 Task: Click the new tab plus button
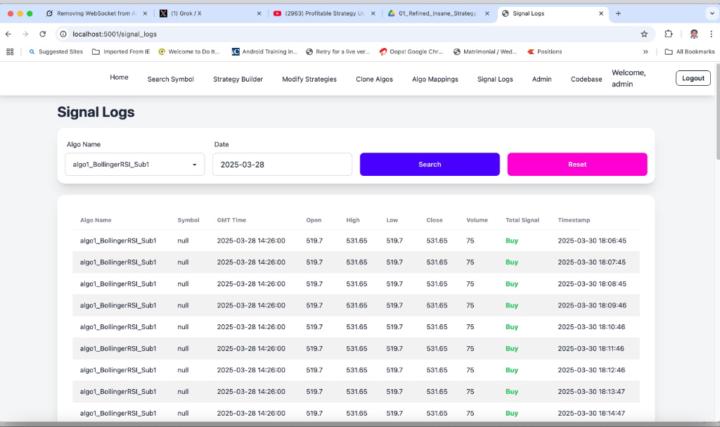(618, 13)
